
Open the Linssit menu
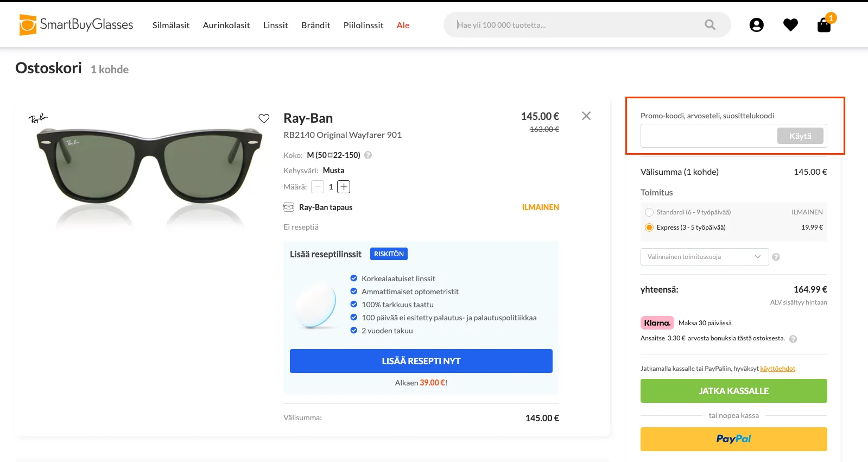coord(276,25)
